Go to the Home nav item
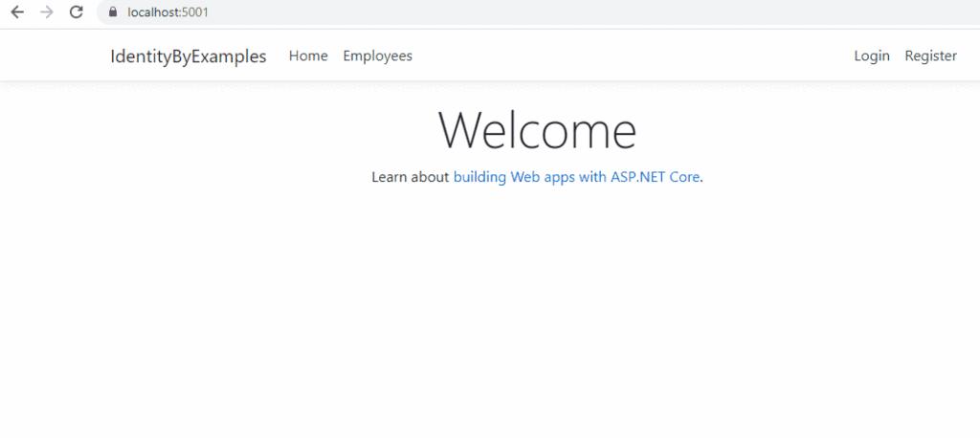Screen dimensions: 980x438 click(308, 55)
